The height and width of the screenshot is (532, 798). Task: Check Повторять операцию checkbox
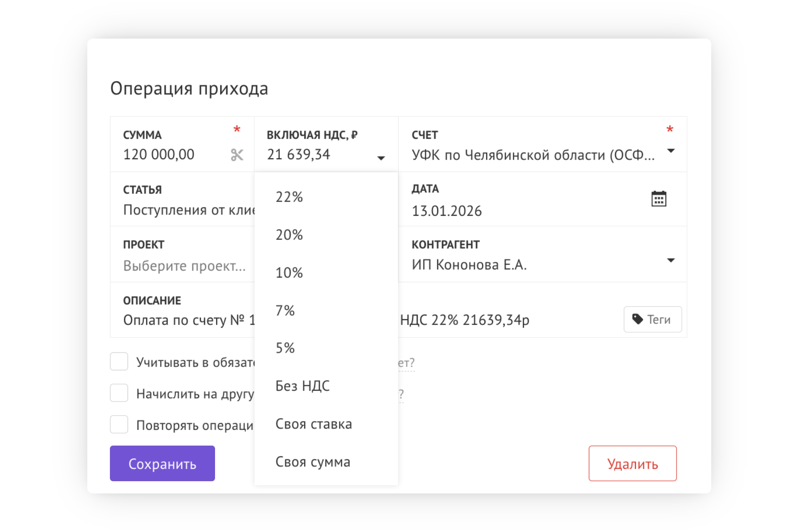point(119,425)
